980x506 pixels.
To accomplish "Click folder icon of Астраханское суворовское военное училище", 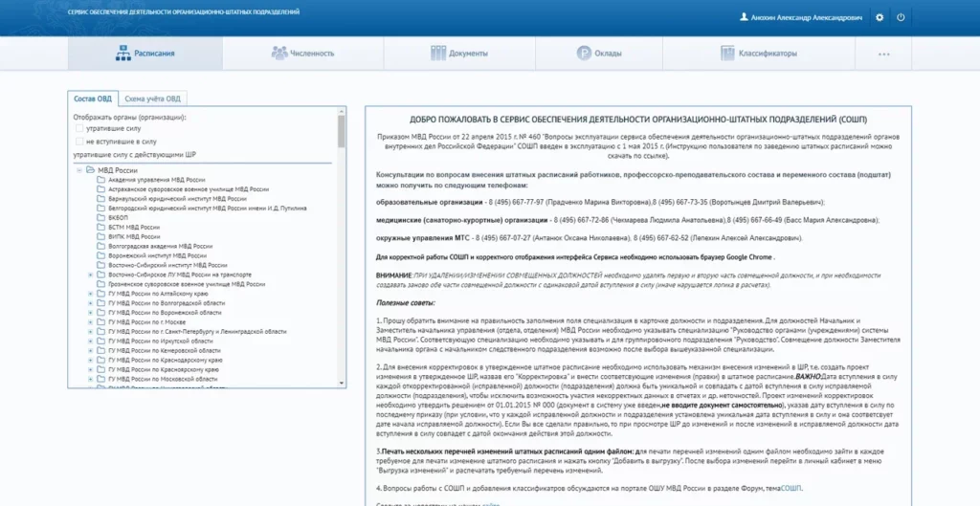I will (100, 188).
